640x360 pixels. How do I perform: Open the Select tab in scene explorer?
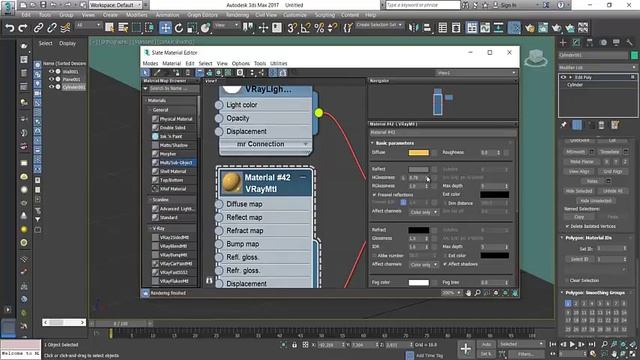(x=45, y=43)
